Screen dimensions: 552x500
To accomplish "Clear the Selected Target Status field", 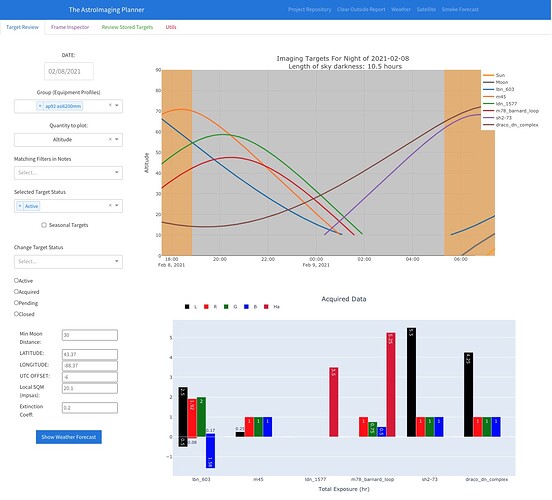I will click(110, 205).
